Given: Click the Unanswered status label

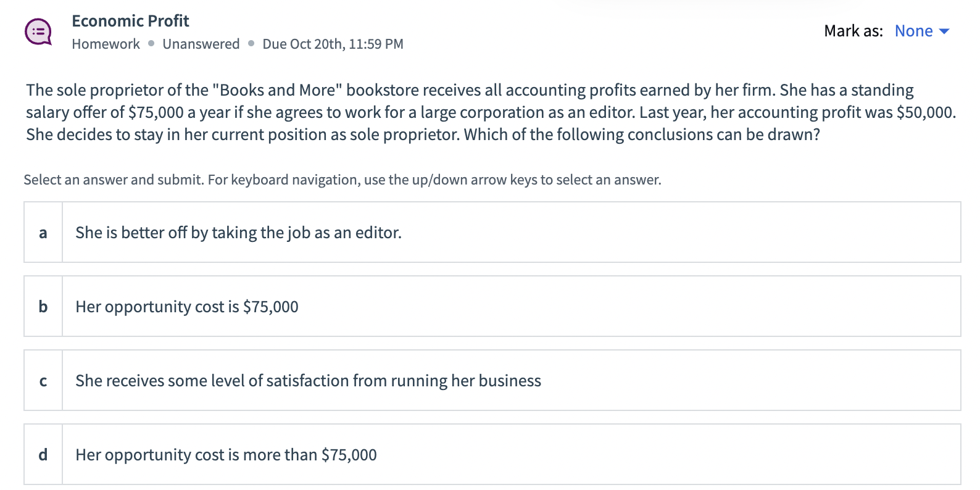Looking at the screenshot, I should coord(201,44).
